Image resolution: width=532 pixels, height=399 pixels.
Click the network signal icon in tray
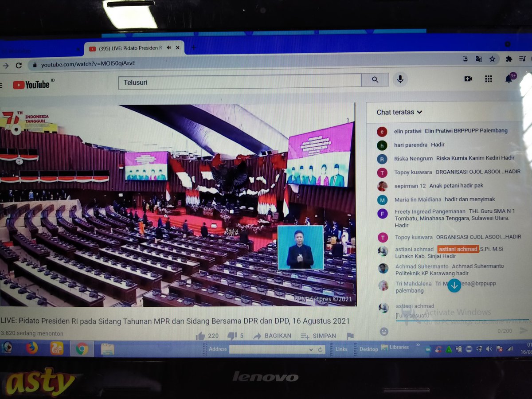point(510,349)
